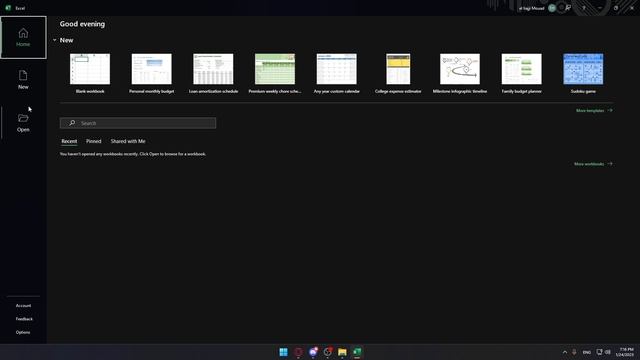Open the Help question mark in the title bar

click(x=584, y=8)
